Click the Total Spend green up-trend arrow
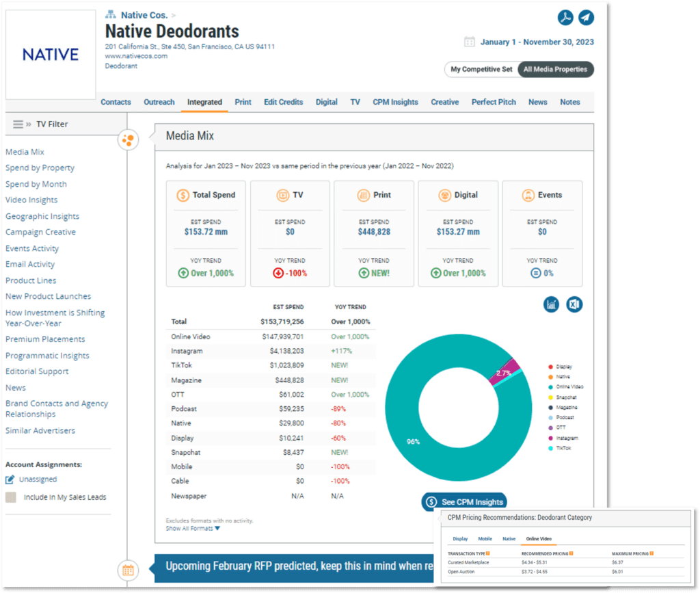The height and width of the screenshot is (593, 700). click(183, 273)
